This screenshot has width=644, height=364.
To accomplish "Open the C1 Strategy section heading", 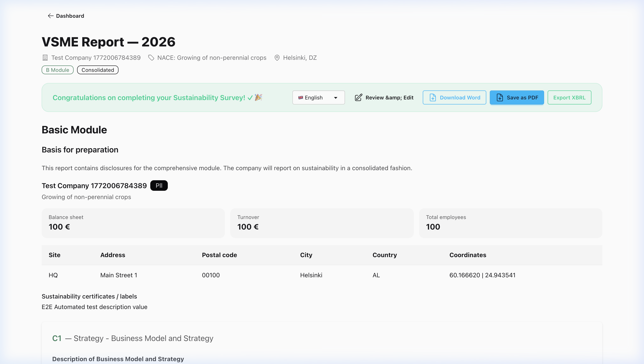I will tap(133, 338).
